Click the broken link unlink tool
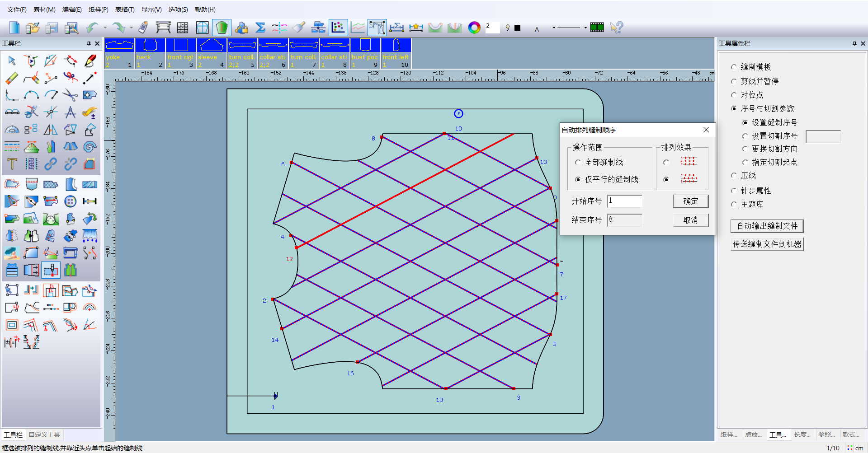 [x=70, y=163]
